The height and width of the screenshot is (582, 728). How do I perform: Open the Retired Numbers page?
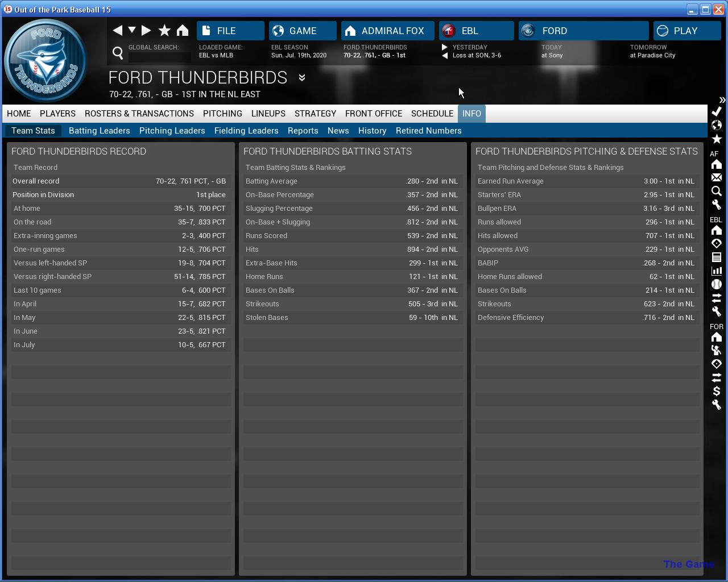click(x=428, y=131)
